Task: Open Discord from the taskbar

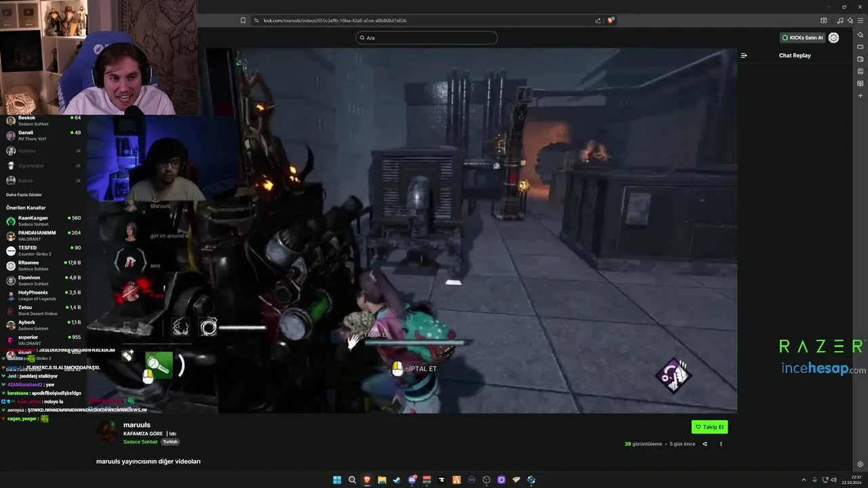Action: point(412,480)
